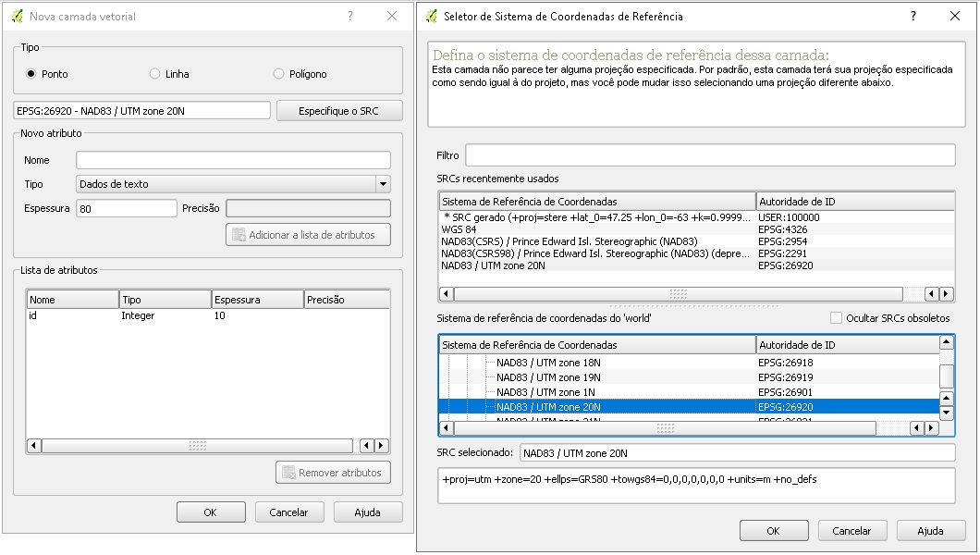
Task: Click the Nome attribute text field
Action: point(233,160)
